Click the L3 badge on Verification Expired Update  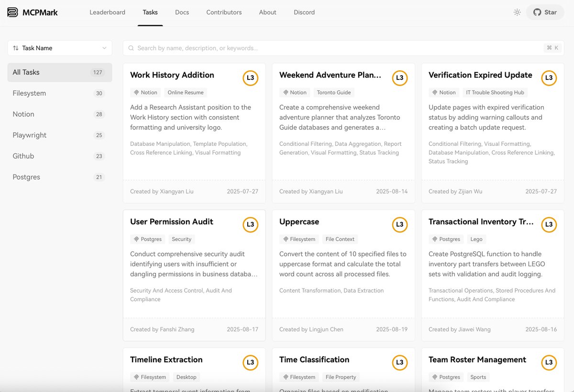click(x=549, y=78)
